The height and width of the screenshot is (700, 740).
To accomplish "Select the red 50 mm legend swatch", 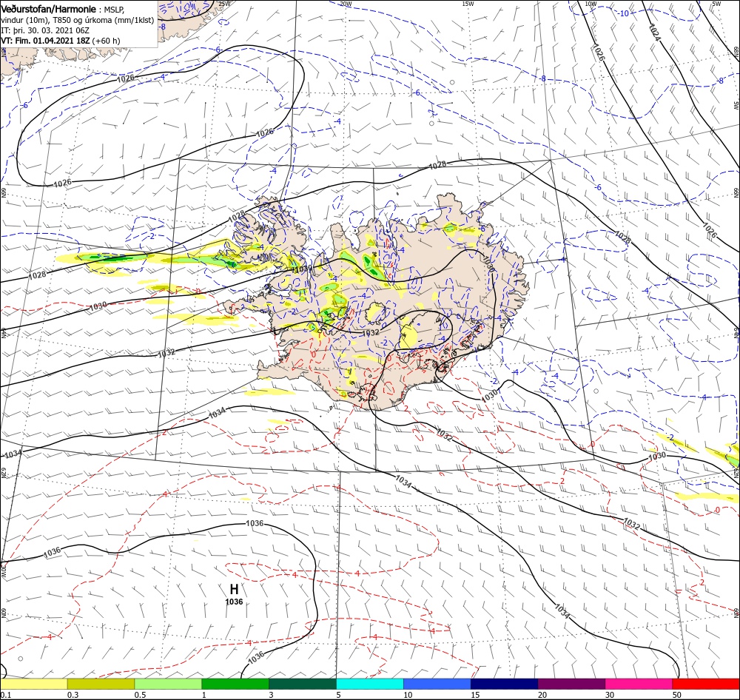I will (x=706, y=684).
